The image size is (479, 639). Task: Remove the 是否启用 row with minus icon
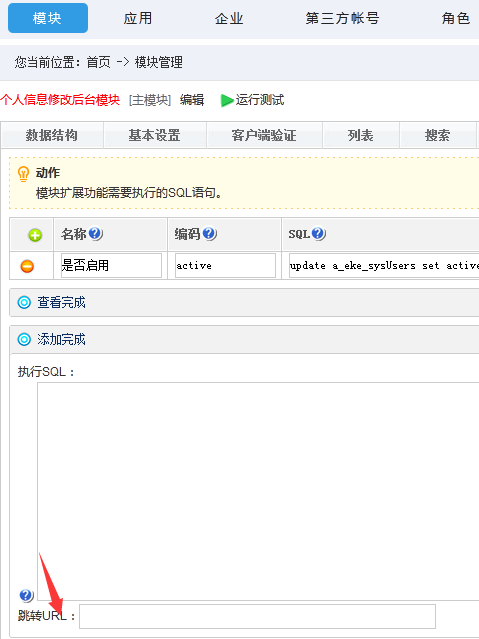pos(27,266)
